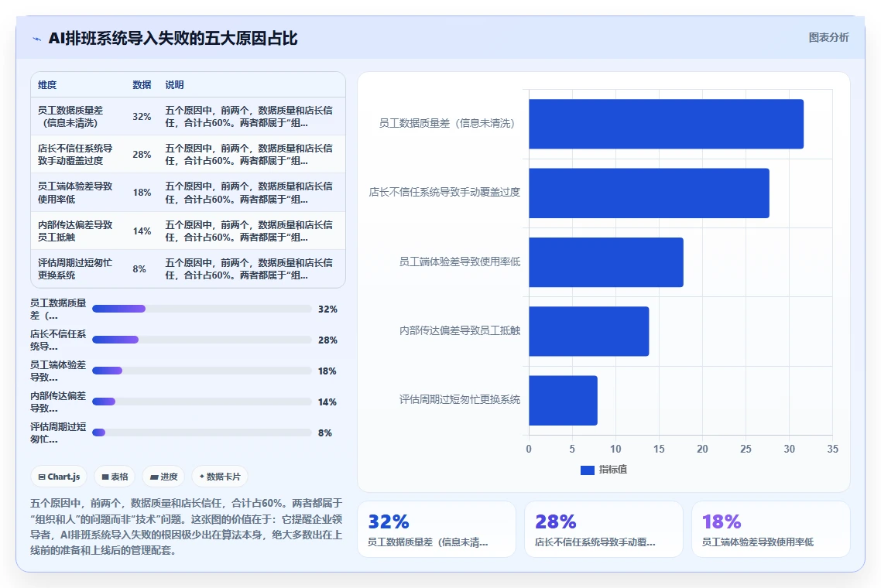This screenshot has height=588, width=881.
Task: Select the Chart.js tag
Action: (x=59, y=477)
